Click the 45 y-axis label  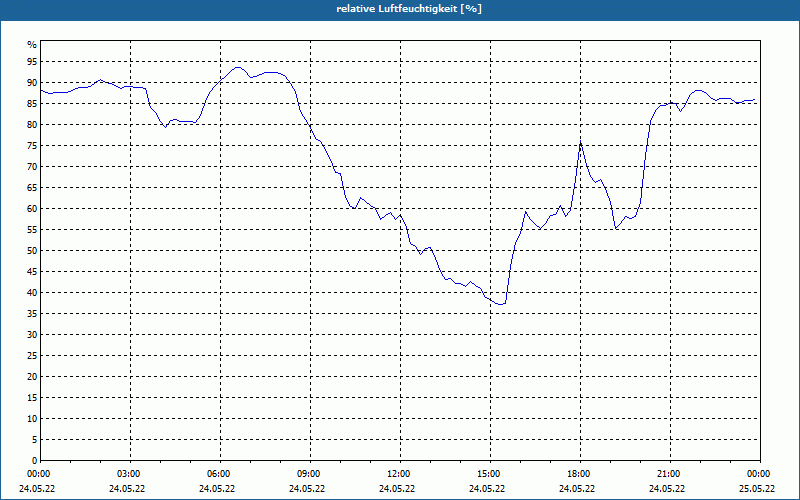point(32,271)
